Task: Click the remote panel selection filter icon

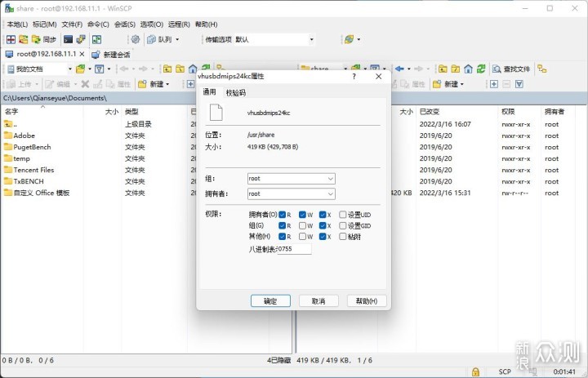Action: tap(519, 84)
